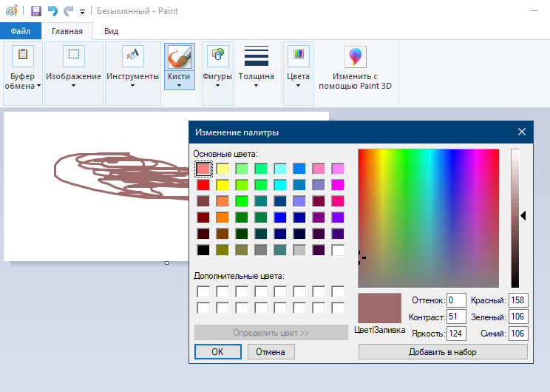Click the Оттенок input field
550x392 pixels.
point(456,300)
